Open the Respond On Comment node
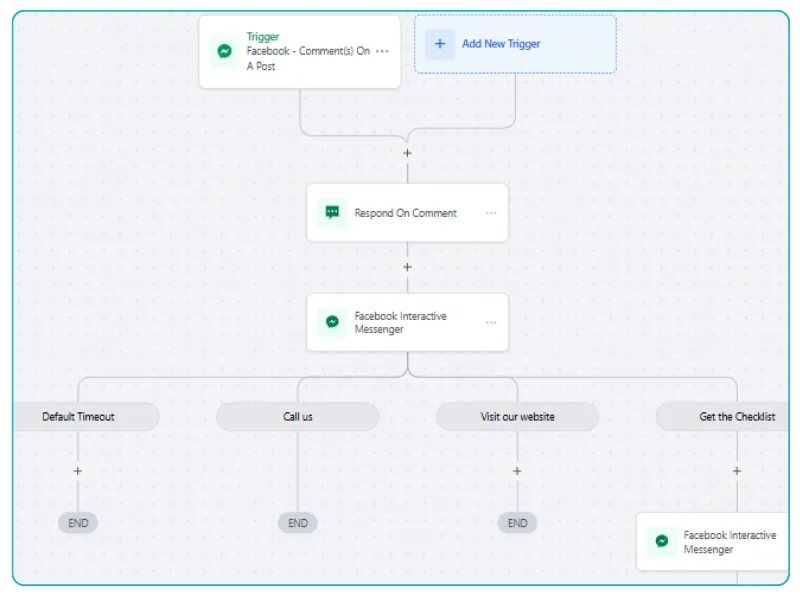 [x=407, y=213]
